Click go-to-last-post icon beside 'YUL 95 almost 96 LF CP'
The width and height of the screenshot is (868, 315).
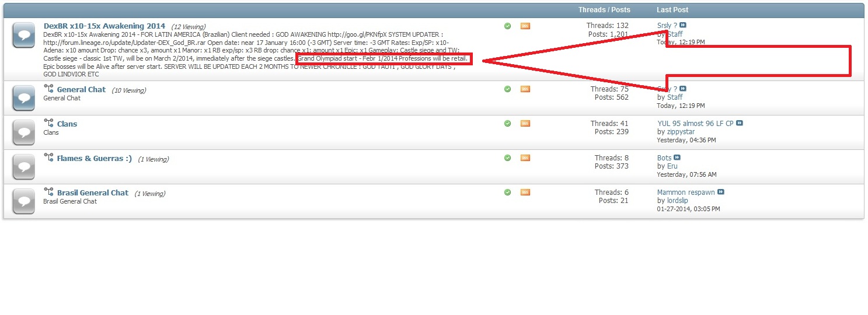pos(739,124)
